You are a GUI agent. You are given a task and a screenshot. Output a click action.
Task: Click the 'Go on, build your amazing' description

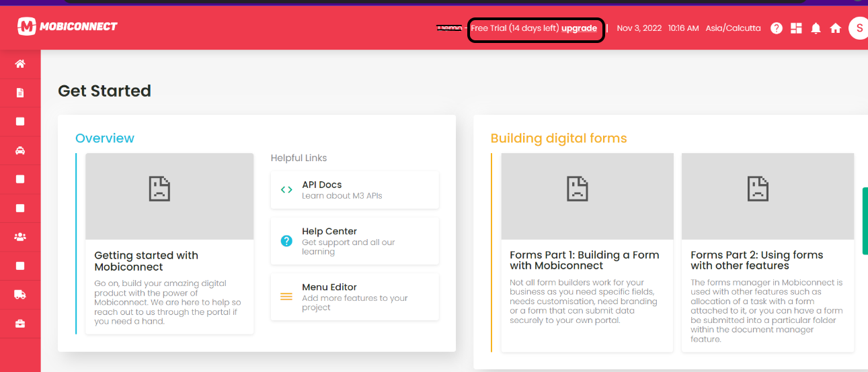coord(167,302)
